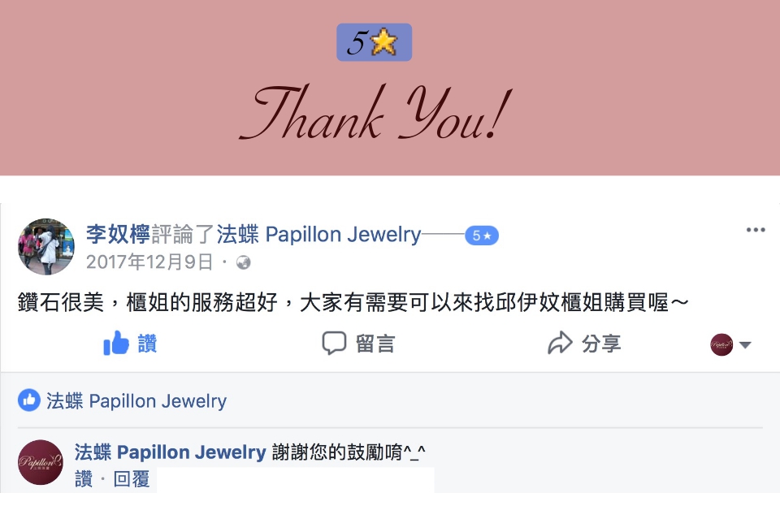Toggle 讚 on the page's comment
The width and height of the screenshot is (780, 532).
click(84, 479)
